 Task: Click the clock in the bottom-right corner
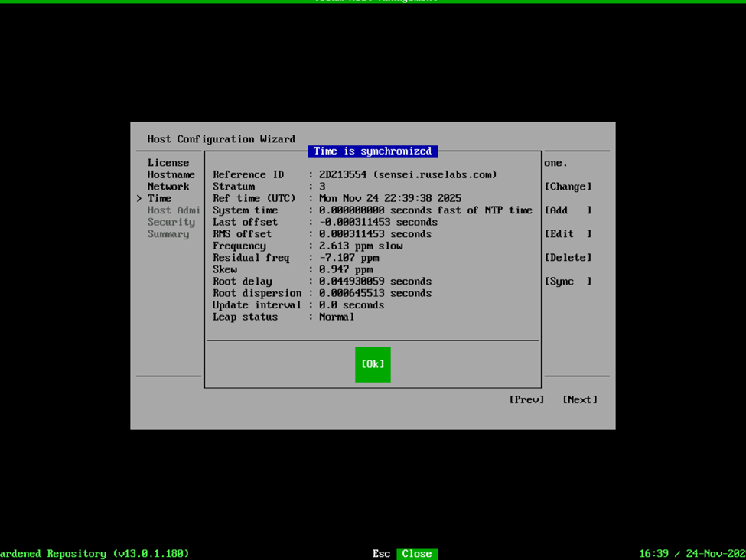(x=692, y=554)
